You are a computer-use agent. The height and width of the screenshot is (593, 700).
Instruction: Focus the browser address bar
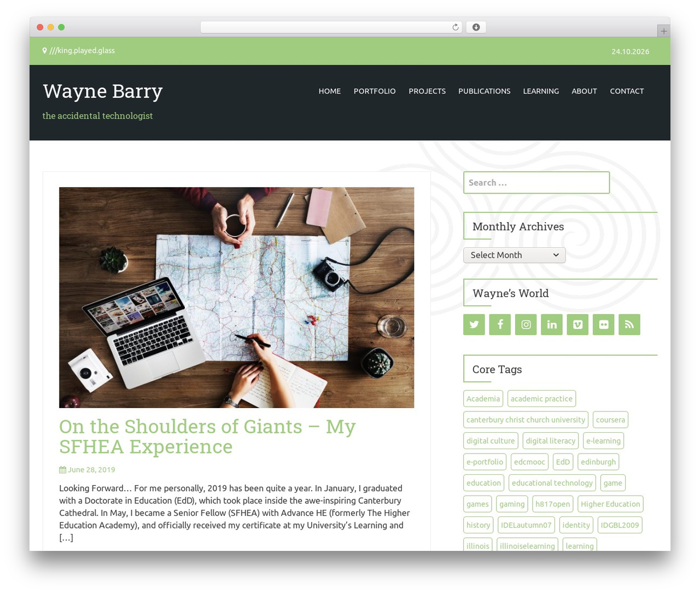pos(331,27)
